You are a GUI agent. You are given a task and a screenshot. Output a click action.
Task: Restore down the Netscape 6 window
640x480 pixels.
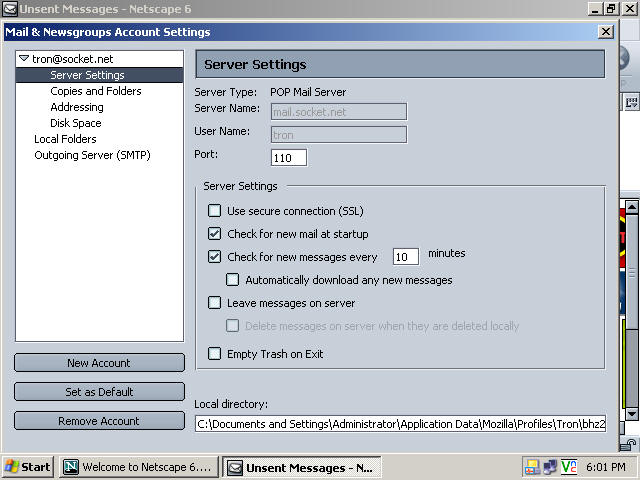611,9
